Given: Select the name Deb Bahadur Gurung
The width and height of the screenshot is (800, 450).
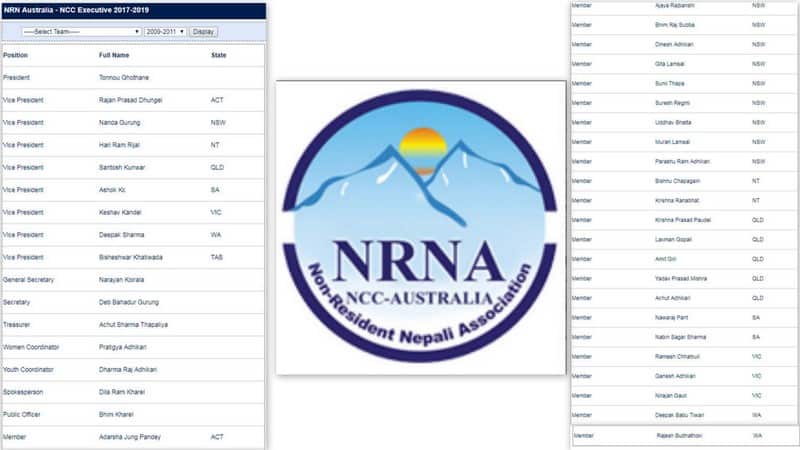Looking at the screenshot, I should 129,302.
